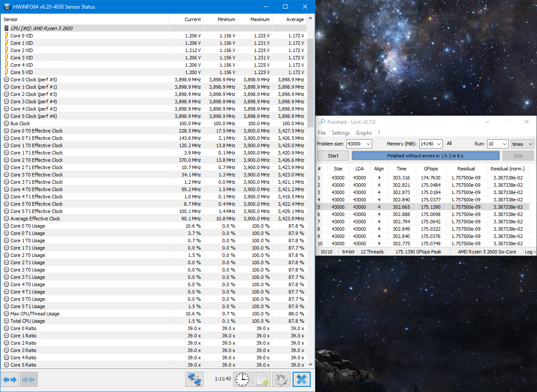Click the '10/10' run counter in LinX status bar
537x392 pixels.
(327, 252)
